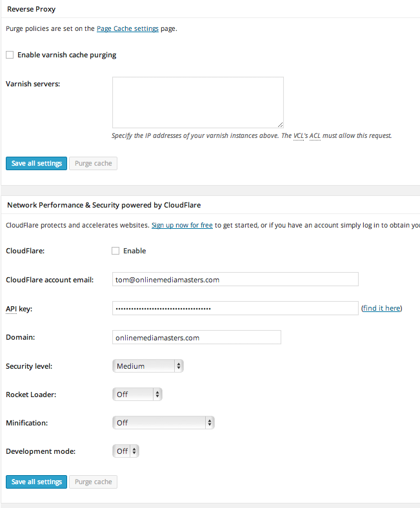Click the CloudFlare account email field
Image resolution: width=420 pixels, height=508 pixels.
click(x=235, y=280)
